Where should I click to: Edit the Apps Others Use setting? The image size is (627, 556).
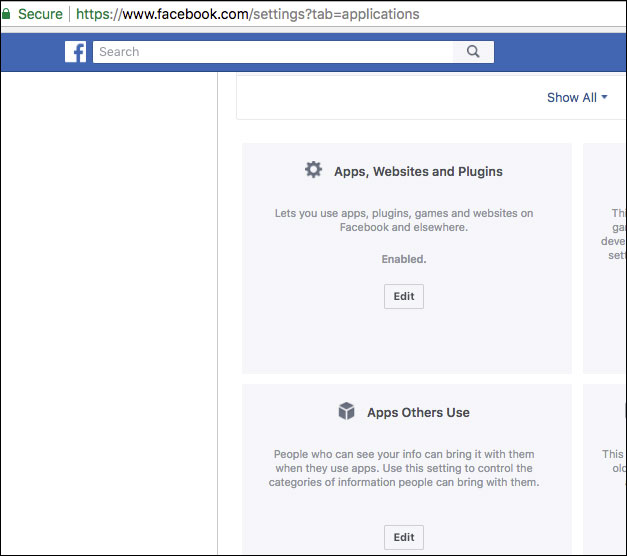tap(403, 537)
